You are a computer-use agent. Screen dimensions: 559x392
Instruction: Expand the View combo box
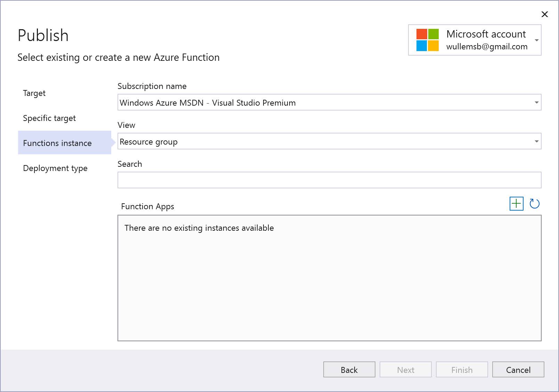click(329, 141)
